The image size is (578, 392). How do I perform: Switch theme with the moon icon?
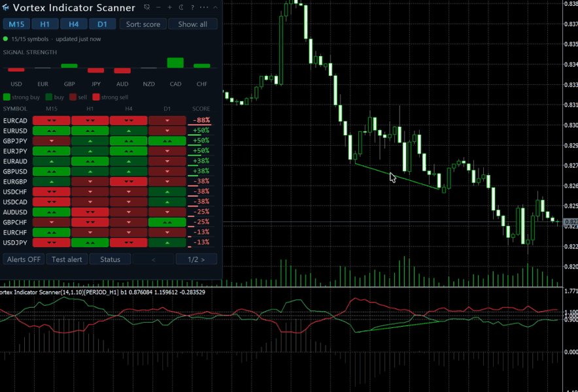pos(181,7)
